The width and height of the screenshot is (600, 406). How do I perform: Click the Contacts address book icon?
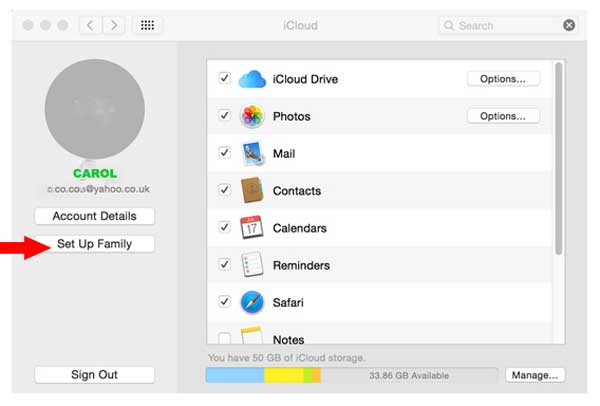coord(252,190)
